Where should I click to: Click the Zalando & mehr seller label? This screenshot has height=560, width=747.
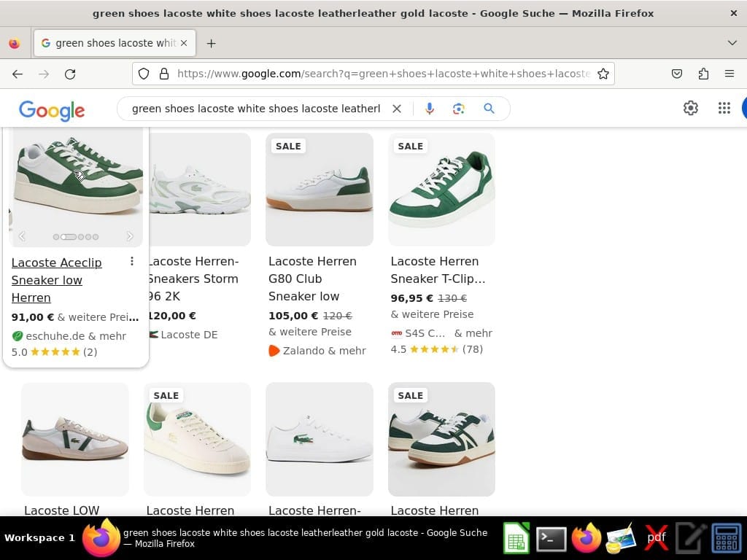324,351
